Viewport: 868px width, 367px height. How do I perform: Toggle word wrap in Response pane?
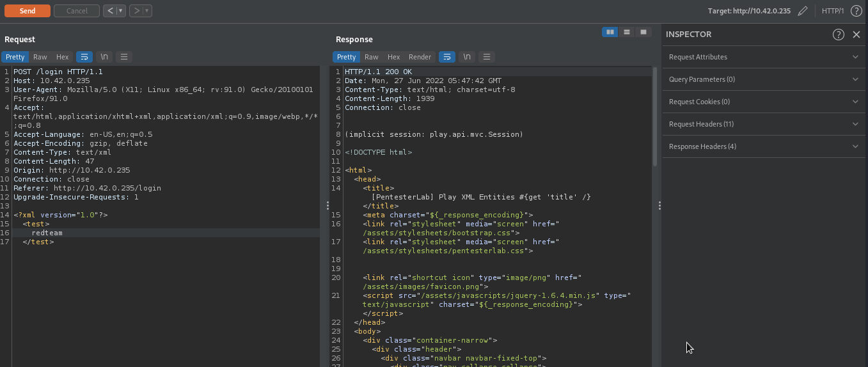[447, 57]
